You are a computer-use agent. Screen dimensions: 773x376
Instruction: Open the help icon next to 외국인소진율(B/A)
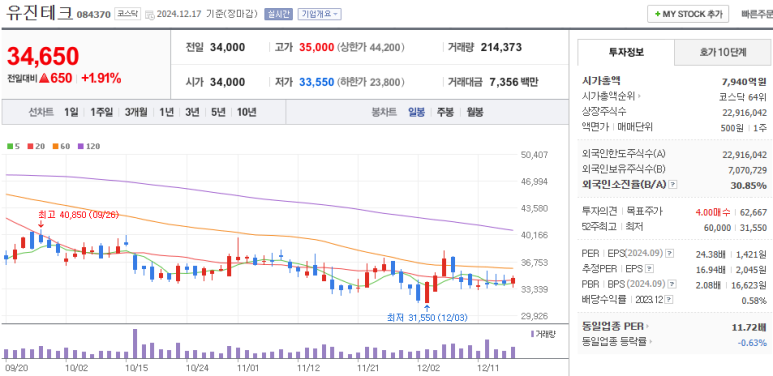673,184
